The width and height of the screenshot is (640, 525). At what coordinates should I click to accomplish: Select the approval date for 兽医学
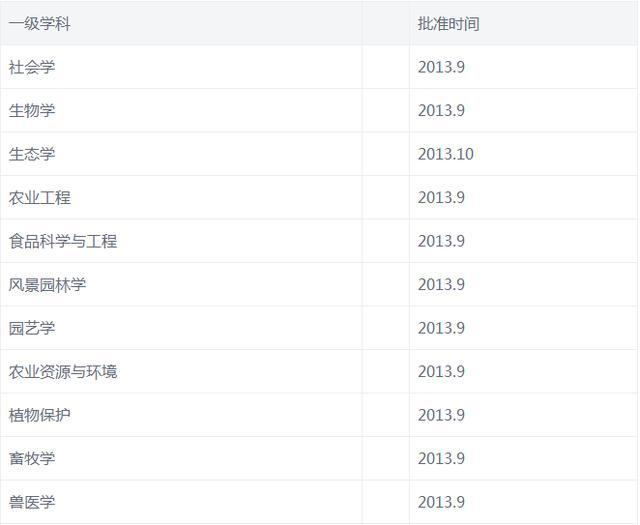click(441, 502)
